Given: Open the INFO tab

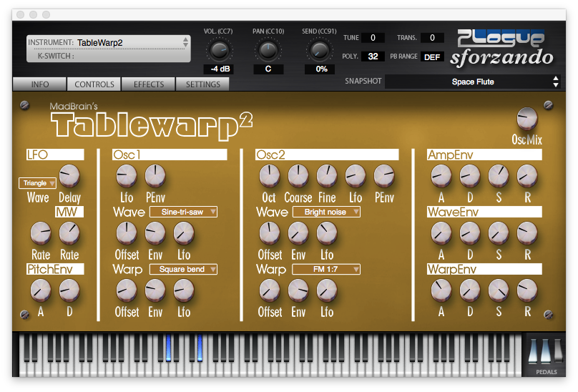Looking at the screenshot, I should [x=40, y=84].
